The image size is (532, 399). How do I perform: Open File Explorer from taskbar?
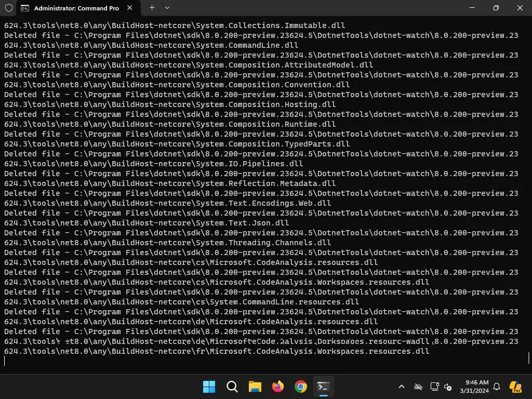point(255,387)
